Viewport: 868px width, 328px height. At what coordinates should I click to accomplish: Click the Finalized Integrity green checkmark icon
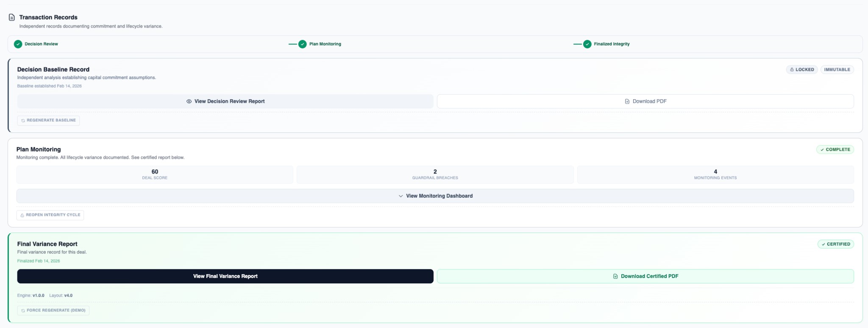pyautogui.click(x=587, y=44)
